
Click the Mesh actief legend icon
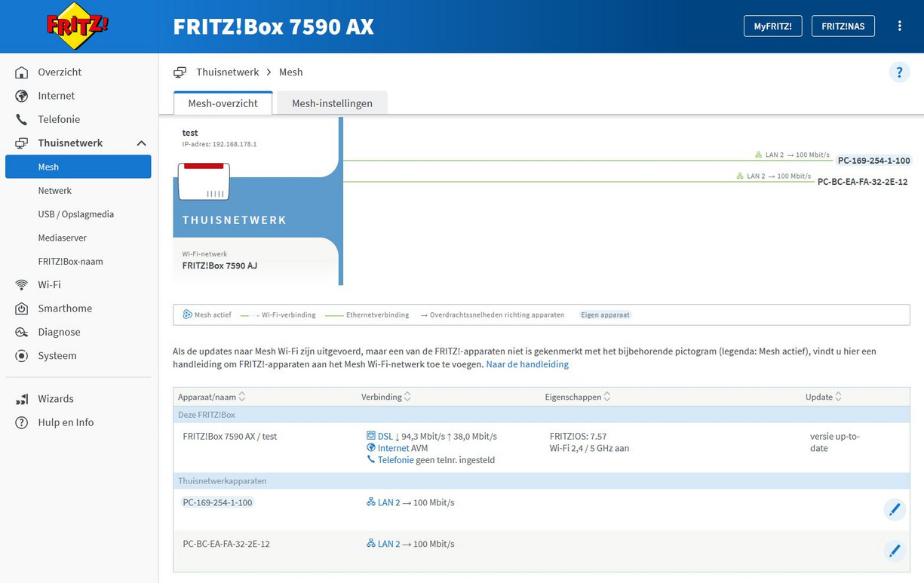[187, 315]
